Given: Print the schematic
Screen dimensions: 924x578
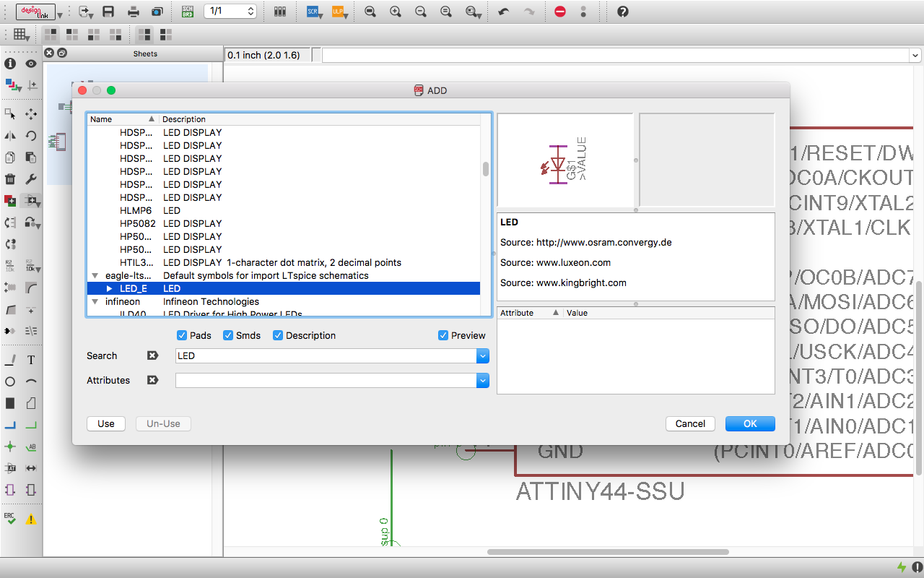Looking at the screenshot, I should [134, 12].
